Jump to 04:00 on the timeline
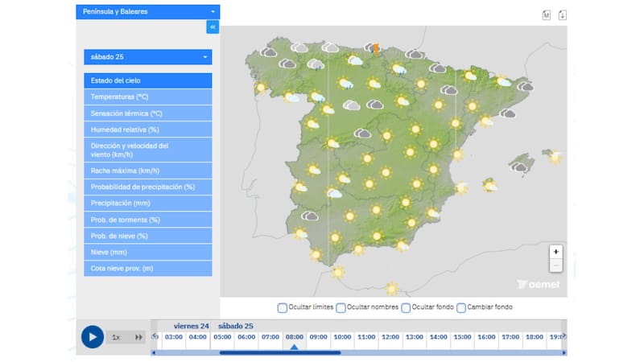Image resolution: width=644 pixels, height=362 pixels. point(197,337)
